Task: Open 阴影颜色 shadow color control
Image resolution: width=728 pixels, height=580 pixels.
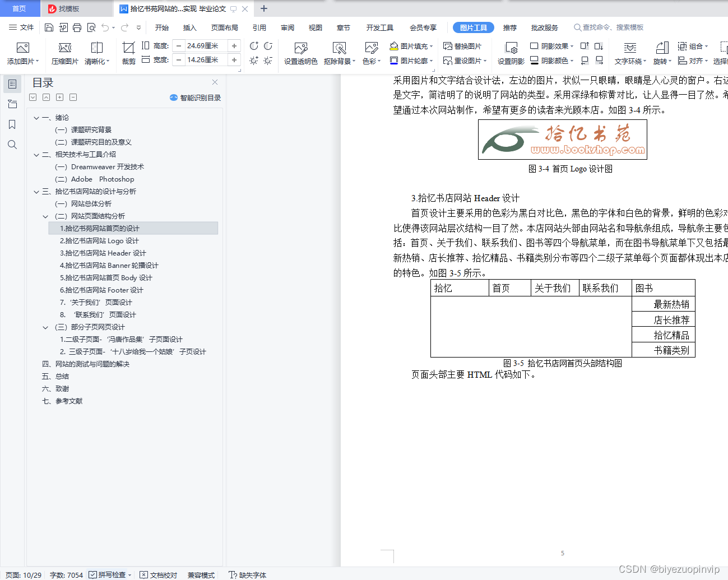Action: tap(551, 60)
